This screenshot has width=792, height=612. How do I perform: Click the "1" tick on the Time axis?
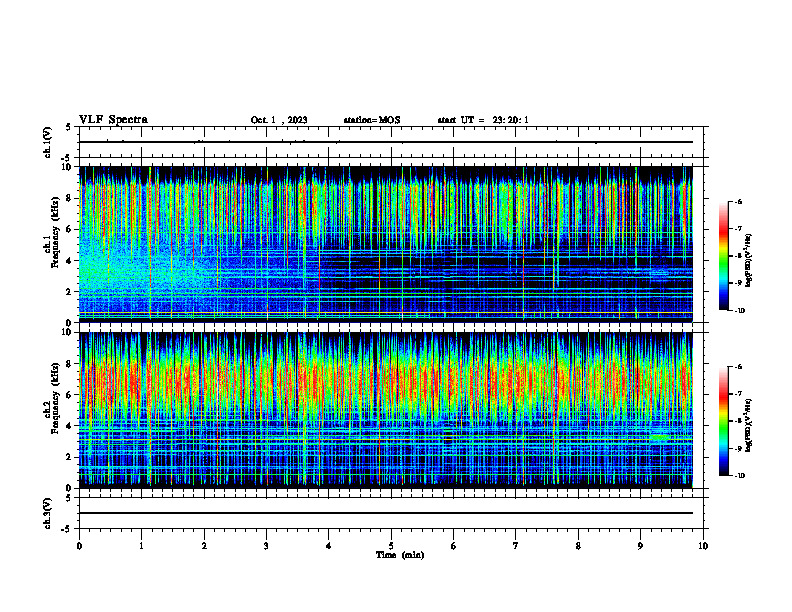(x=142, y=546)
